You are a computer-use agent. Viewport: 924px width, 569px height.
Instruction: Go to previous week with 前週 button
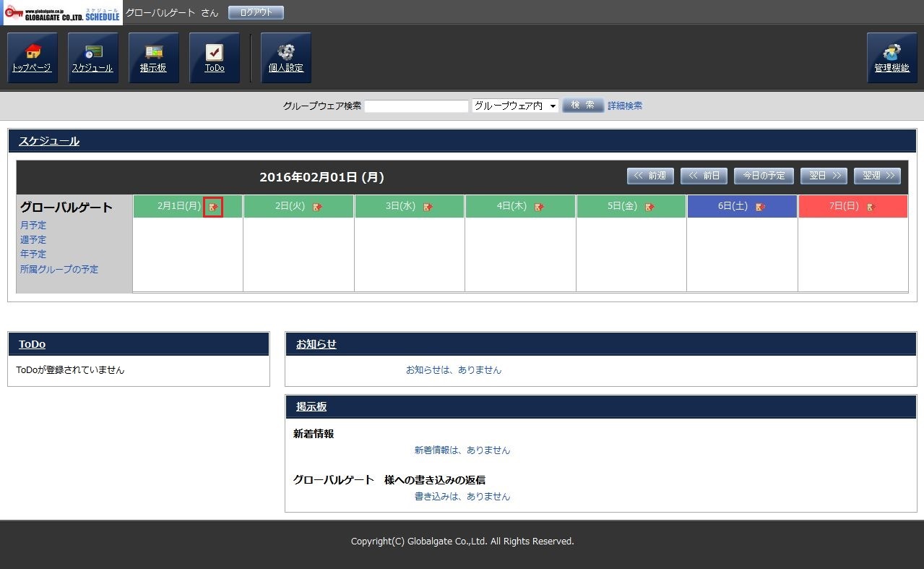pyautogui.click(x=650, y=176)
